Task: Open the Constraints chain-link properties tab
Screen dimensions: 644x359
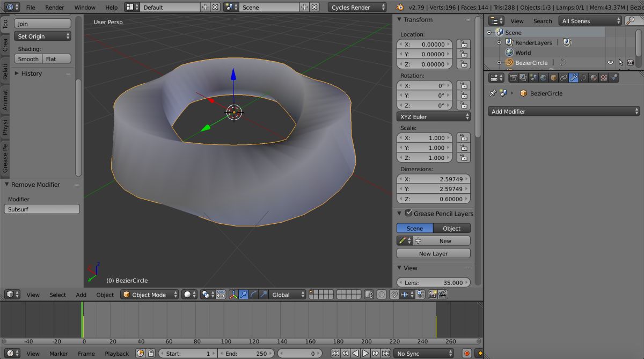Action: pyautogui.click(x=563, y=78)
